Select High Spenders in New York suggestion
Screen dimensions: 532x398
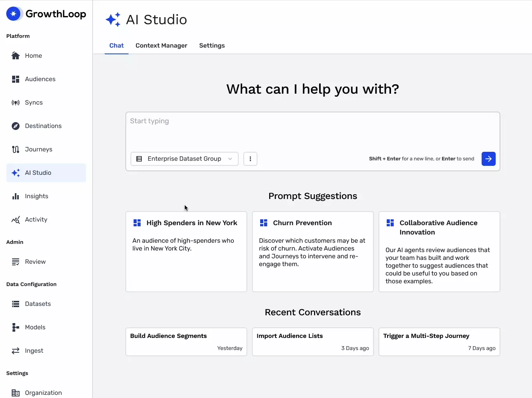click(186, 251)
